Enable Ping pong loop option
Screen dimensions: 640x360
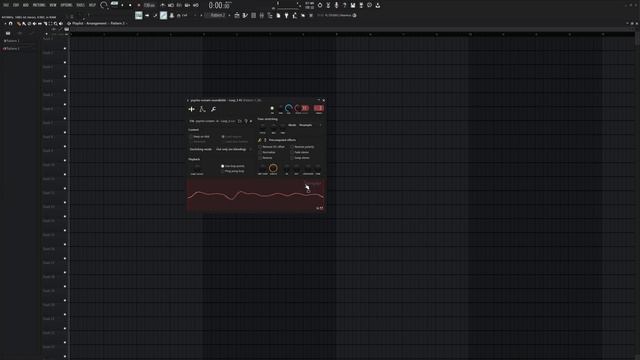coord(222,171)
